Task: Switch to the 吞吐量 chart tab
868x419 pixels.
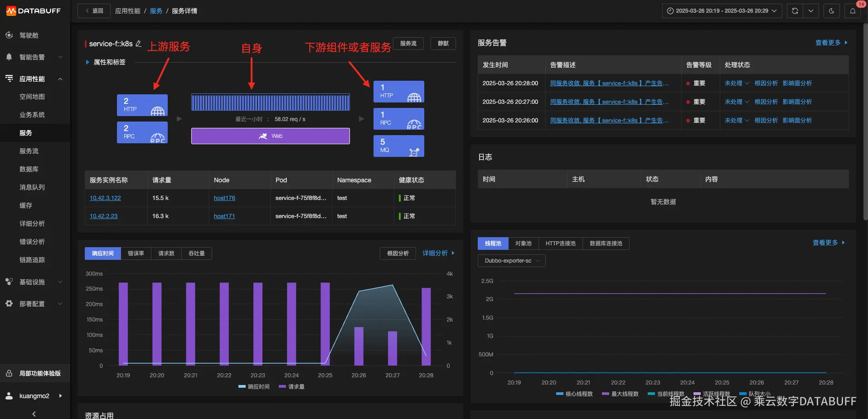Action: tap(197, 253)
